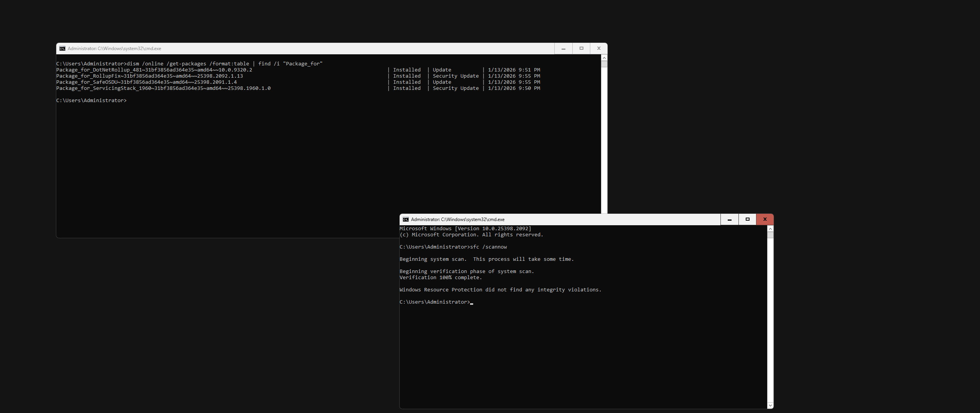Click scroll-up arrow in the sfc window
Screen dimensions: 980x413
pos(770,229)
